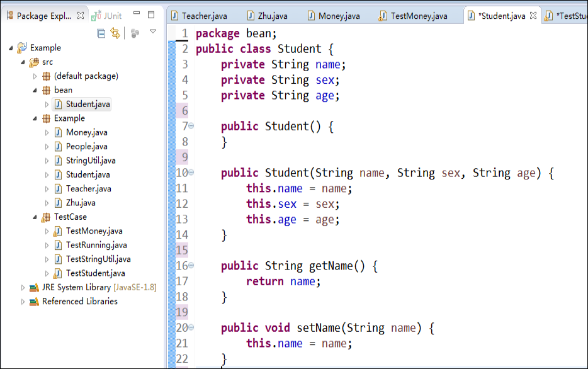The width and height of the screenshot is (588, 369).
Task: Collapse the TestCase package node
Action: tap(35, 217)
